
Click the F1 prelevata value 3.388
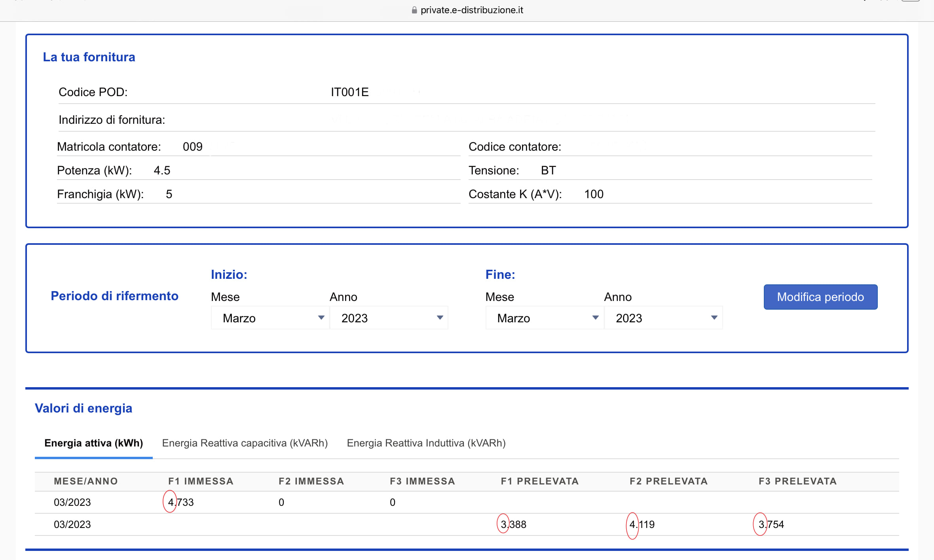click(513, 524)
